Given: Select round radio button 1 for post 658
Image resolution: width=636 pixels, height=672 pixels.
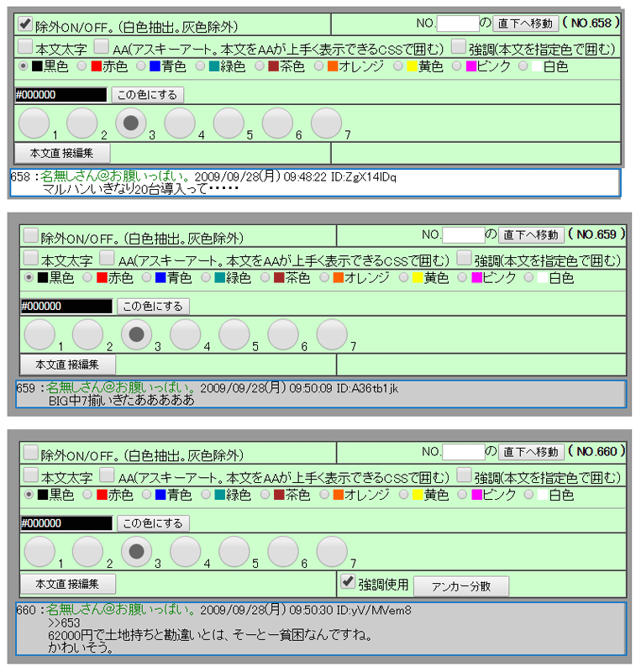Looking at the screenshot, I should coord(34,123).
